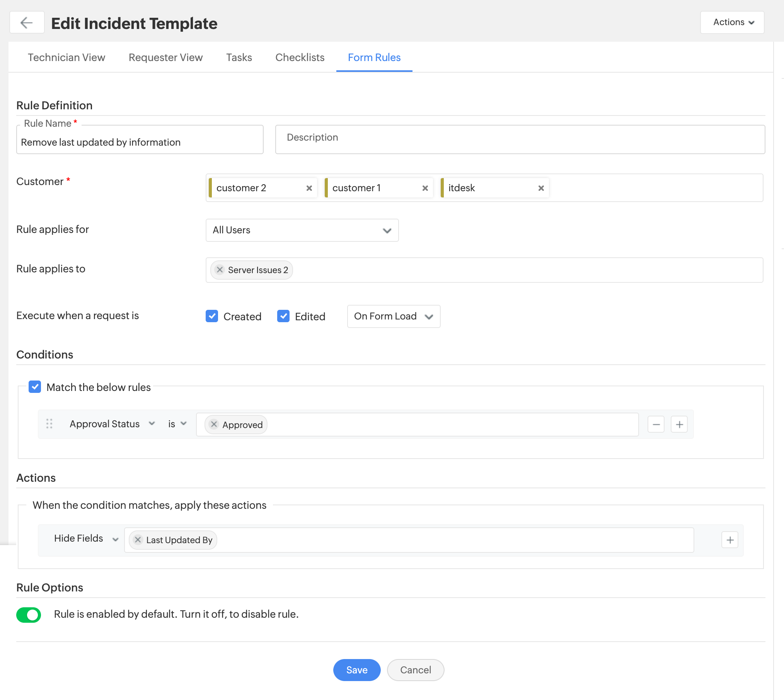Open the All Users dropdown
784x700 pixels.
(302, 230)
